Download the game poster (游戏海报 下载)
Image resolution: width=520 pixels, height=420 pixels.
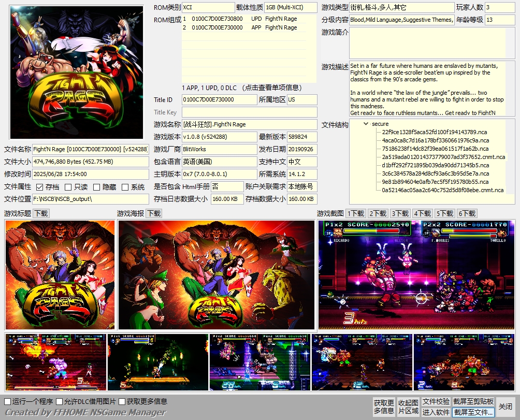(154, 213)
